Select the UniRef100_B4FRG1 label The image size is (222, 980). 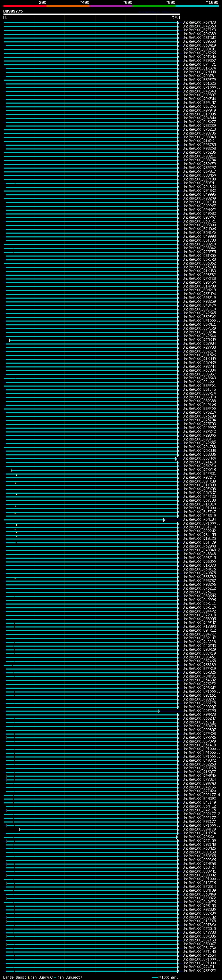coord(199,473)
